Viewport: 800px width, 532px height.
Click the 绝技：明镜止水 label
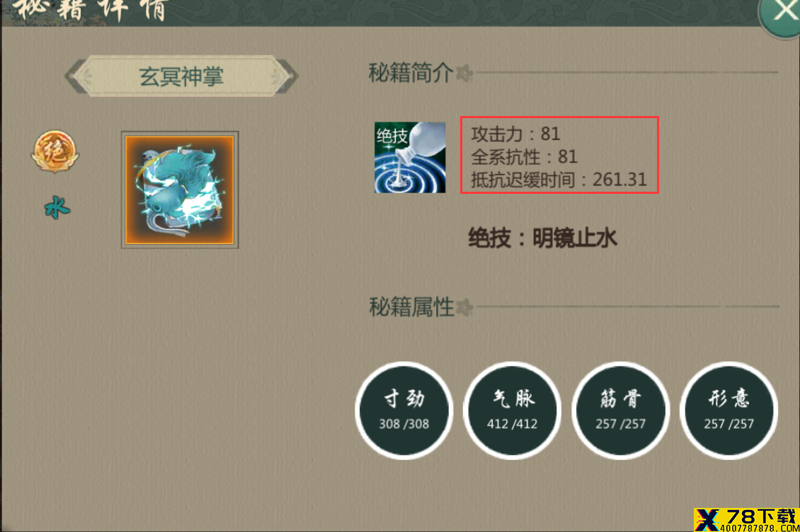click(x=542, y=238)
